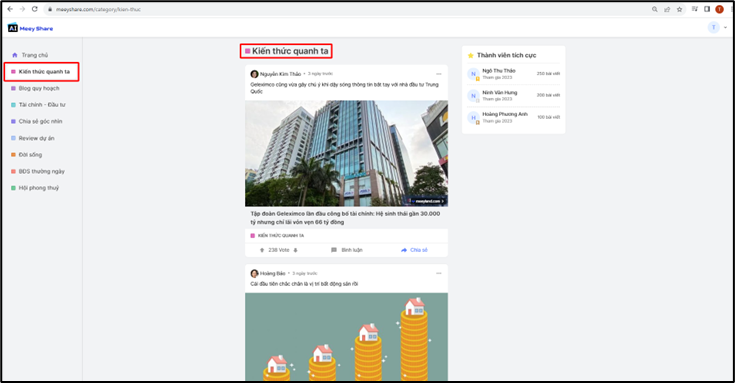Click Ngô Thu Thảo's avatar icon
The image size is (735, 383).
coord(473,74)
